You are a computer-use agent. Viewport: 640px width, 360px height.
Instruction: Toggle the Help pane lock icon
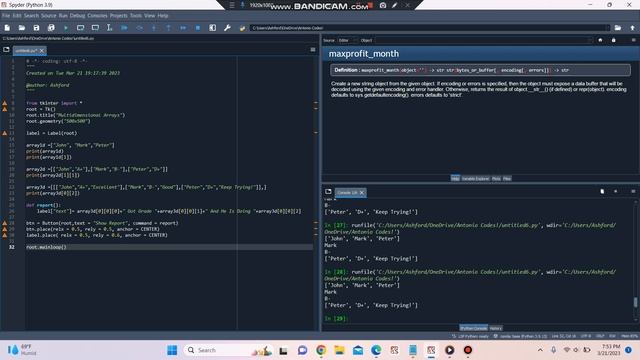pyautogui.click(x=613, y=40)
